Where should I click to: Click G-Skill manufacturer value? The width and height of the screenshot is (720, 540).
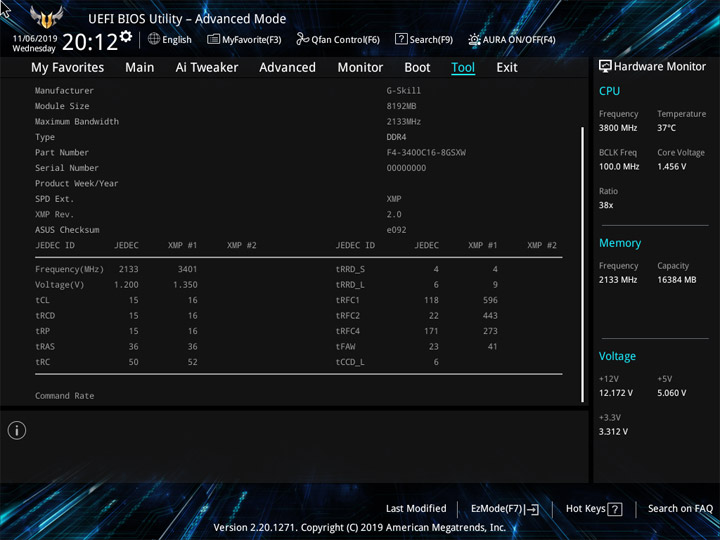tap(404, 90)
